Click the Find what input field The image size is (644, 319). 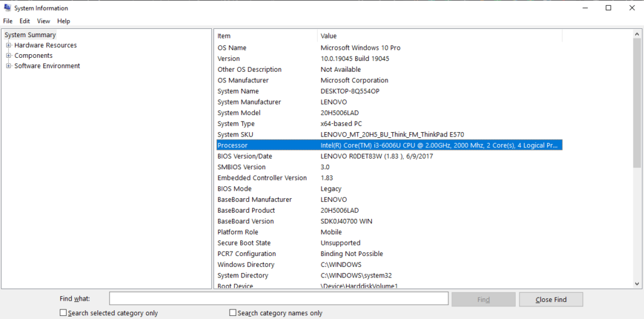click(279, 298)
